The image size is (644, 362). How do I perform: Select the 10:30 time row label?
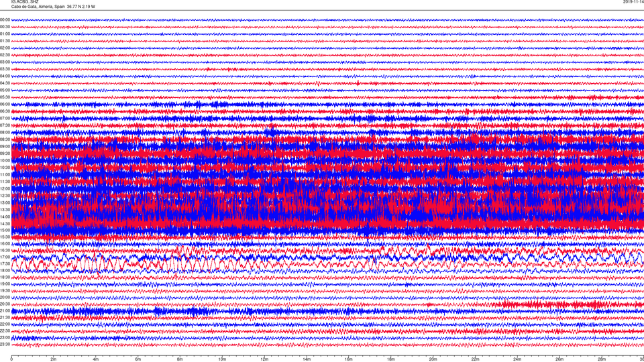pos(5,168)
